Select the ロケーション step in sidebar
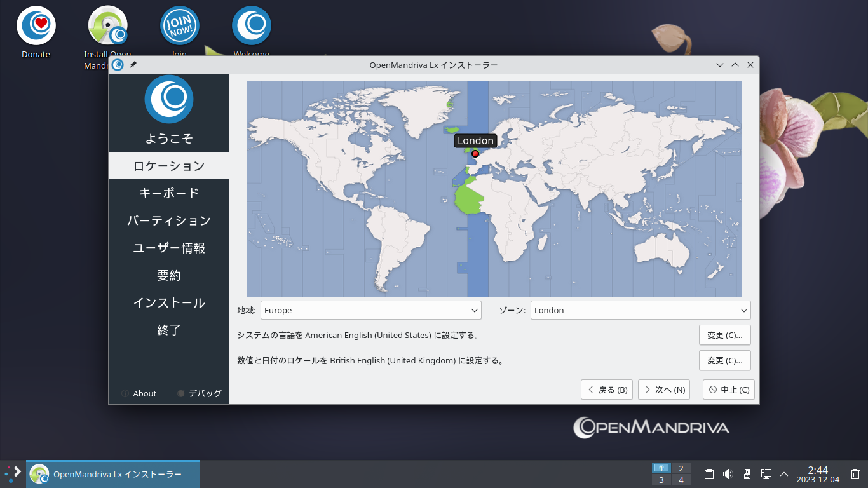868x488 pixels. [x=169, y=166]
